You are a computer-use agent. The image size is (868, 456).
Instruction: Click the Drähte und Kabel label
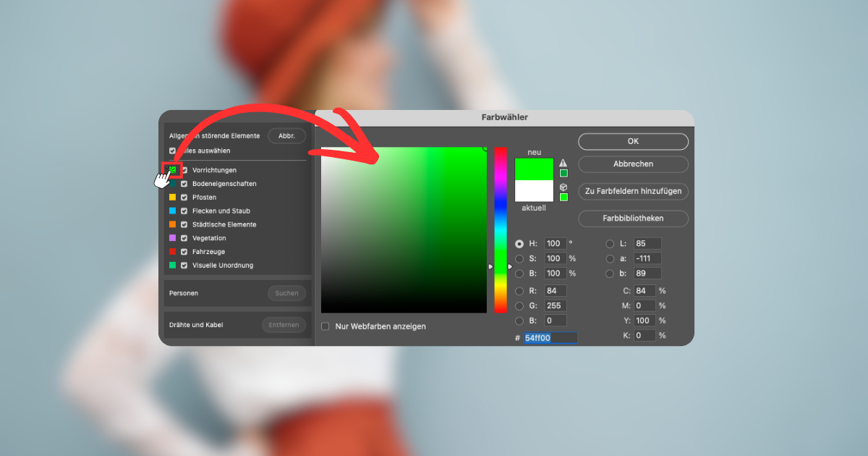(196, 325)
